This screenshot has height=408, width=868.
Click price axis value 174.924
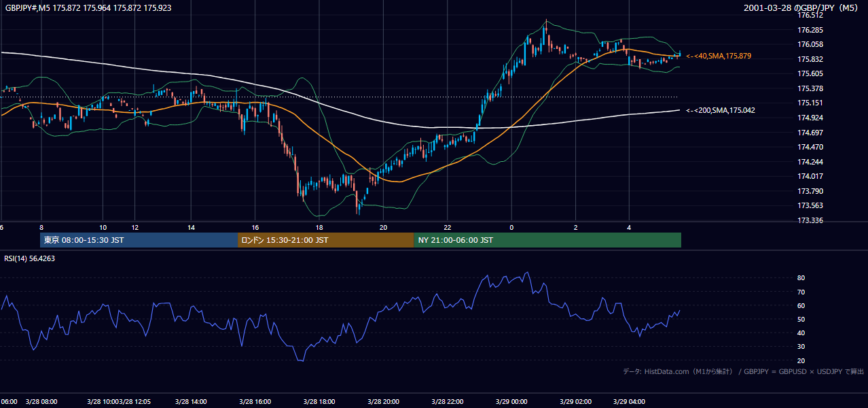tap(810, 118)
